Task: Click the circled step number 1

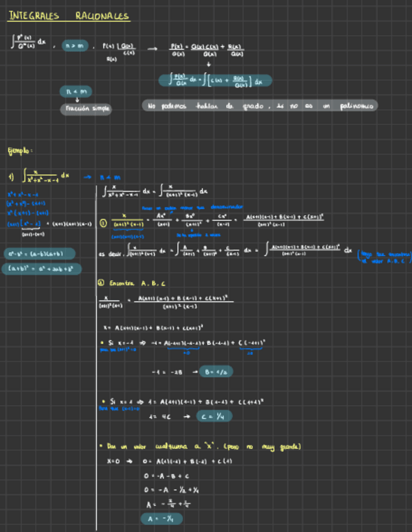Action: pos(103,223)
